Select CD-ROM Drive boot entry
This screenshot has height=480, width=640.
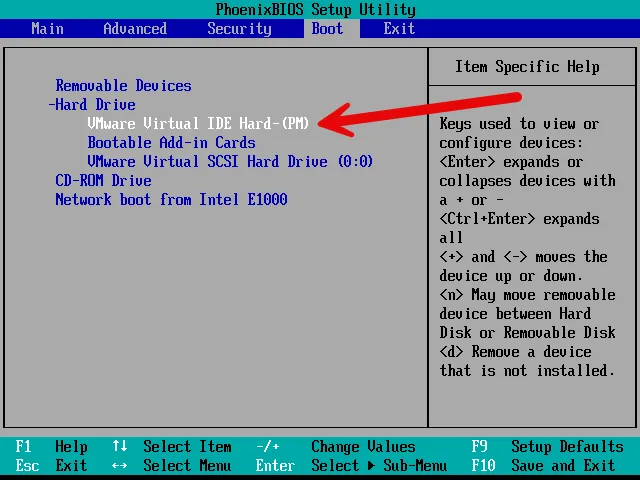pyautogui.click(x=103, y=180)
